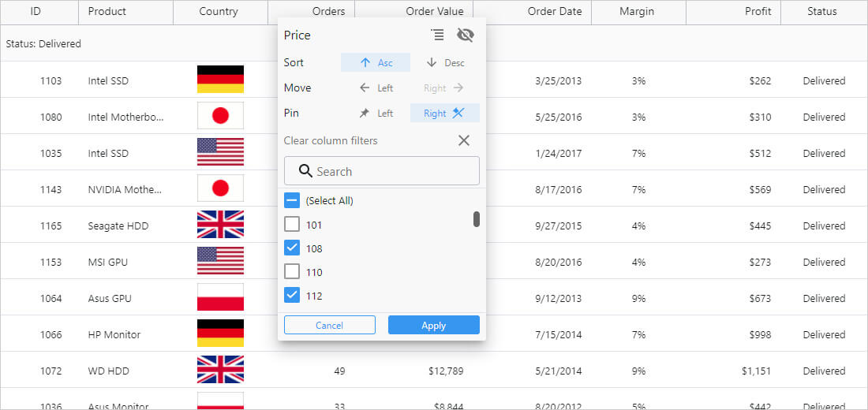Click the column selection list icon
The height and width of the screenshot is (410, 868).
[x=437, y=35]
